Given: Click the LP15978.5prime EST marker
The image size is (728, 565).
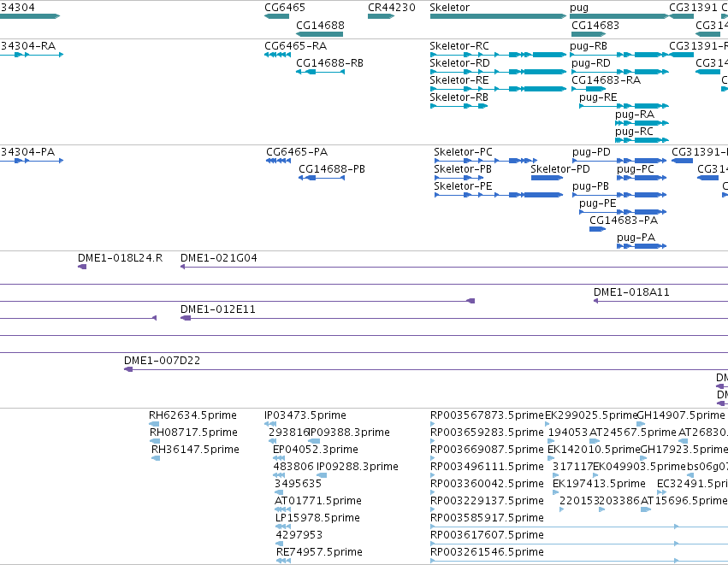Looking at the screenshot, I should pos(283,527).
